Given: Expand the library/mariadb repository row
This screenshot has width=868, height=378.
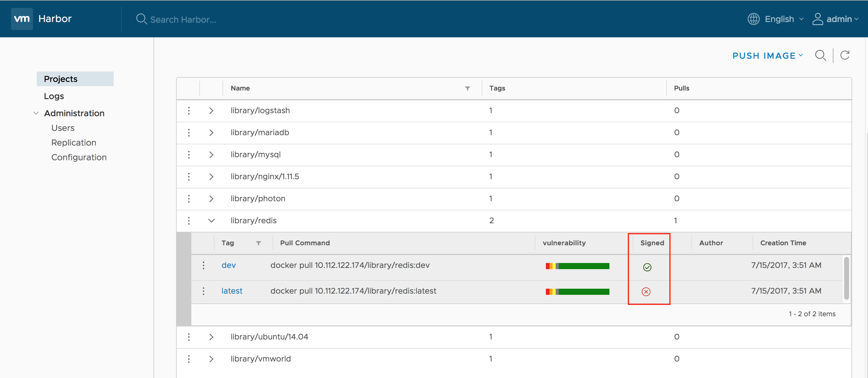Looking at the screenshot, I should tap(211, 132).
